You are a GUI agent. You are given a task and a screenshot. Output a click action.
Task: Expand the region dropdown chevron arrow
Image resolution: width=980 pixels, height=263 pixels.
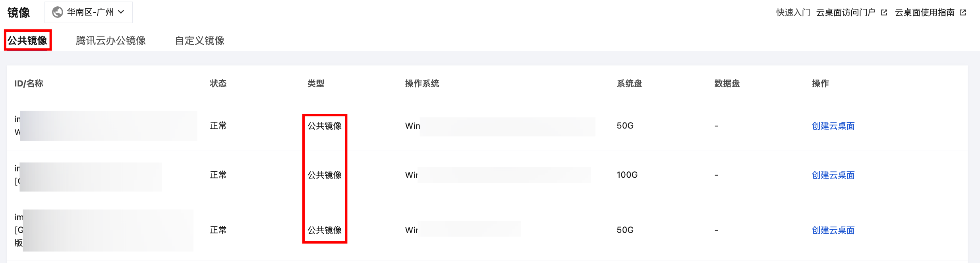click(x=121, y=12)
